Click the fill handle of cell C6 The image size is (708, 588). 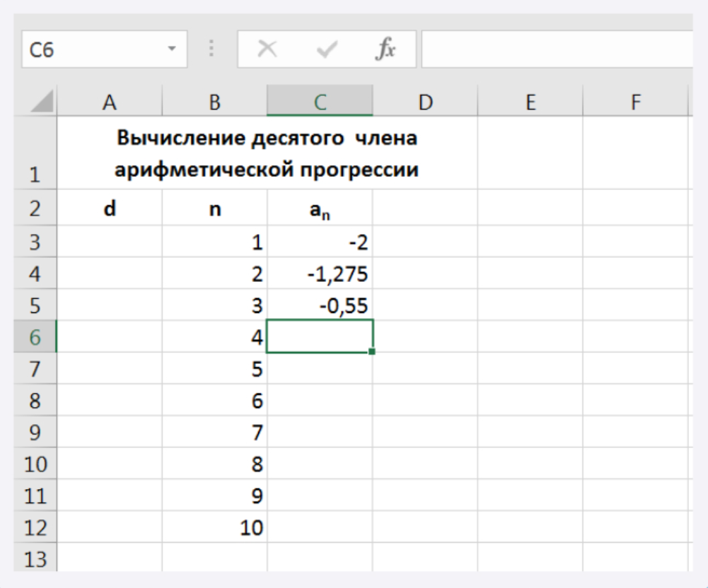coord(372,351)
